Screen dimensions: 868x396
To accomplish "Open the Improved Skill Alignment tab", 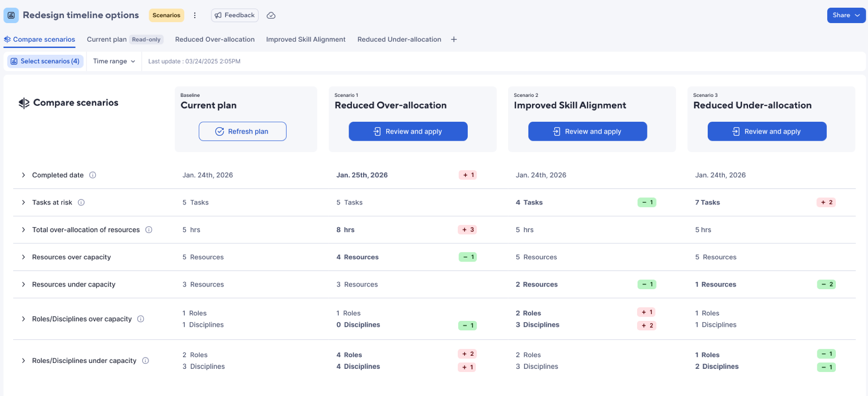I will coord(306,39).
